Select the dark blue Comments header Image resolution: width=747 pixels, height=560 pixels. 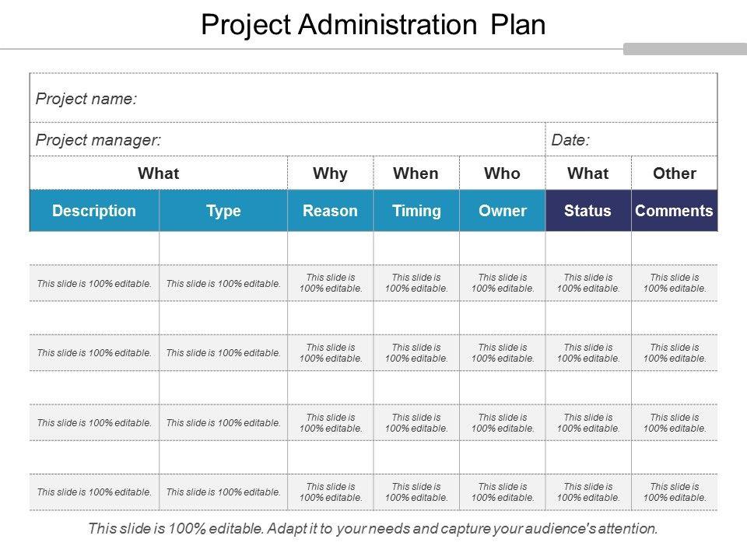click(675, 211)
